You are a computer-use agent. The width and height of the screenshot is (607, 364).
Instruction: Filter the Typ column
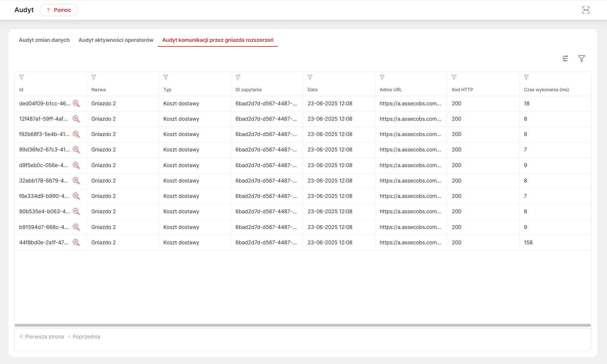point(166,77)
